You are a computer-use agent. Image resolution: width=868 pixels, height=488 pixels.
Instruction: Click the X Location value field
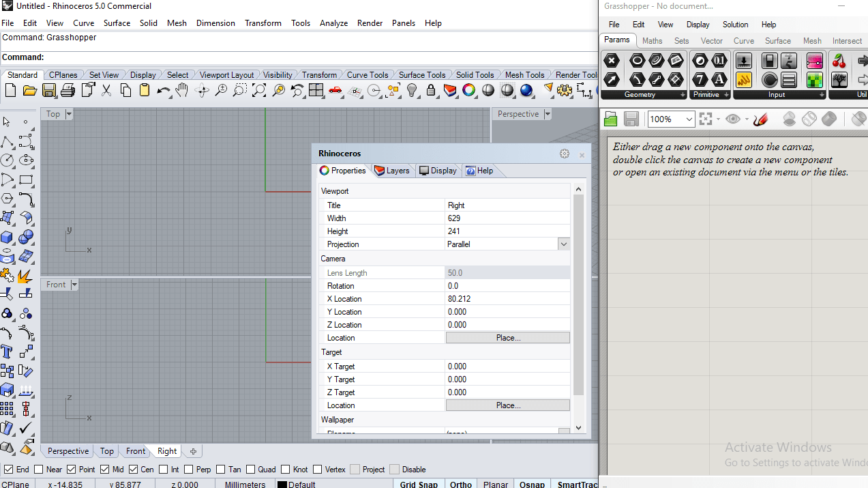tap(507, 299)
